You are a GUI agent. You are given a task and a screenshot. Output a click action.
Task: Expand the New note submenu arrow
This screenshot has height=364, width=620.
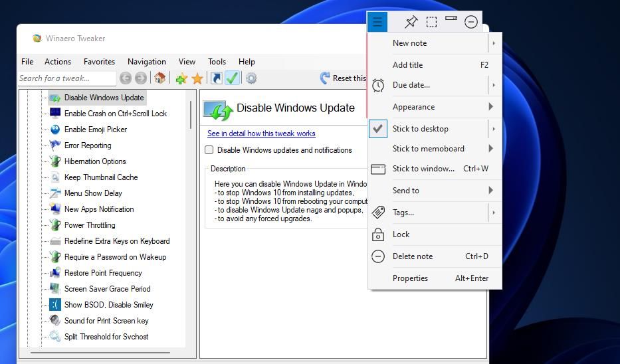[x=494, y=43]
